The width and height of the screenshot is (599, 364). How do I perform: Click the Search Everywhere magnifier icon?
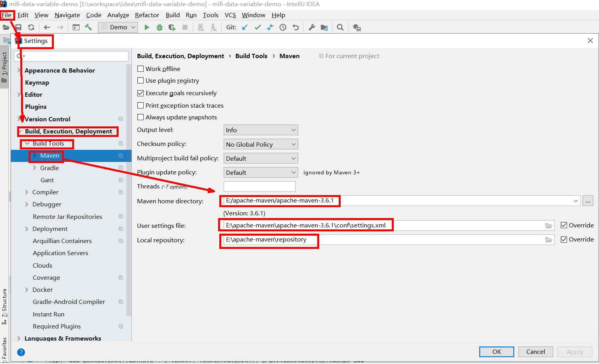[x=340, y=27]
